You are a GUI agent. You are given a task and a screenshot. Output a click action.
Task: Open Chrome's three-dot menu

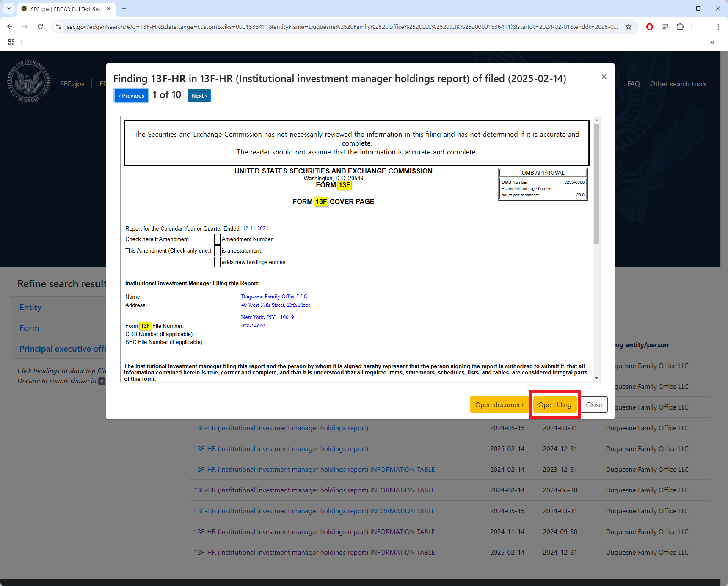[x=718, y=27]
